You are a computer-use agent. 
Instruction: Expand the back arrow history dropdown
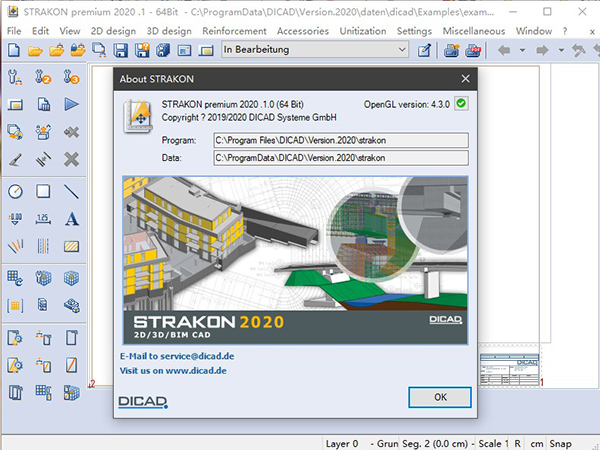pyautogui.click(x=522, y=50)
